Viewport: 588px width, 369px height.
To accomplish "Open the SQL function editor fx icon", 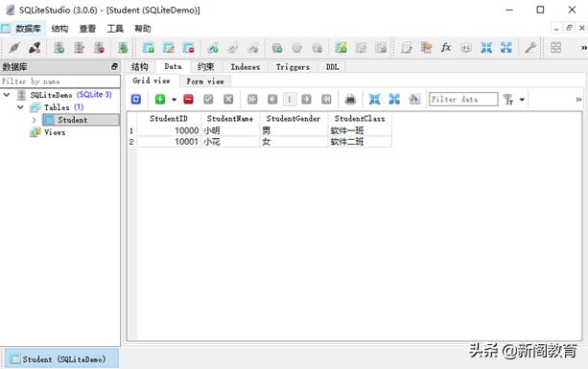I will click(x=446, y=48).
